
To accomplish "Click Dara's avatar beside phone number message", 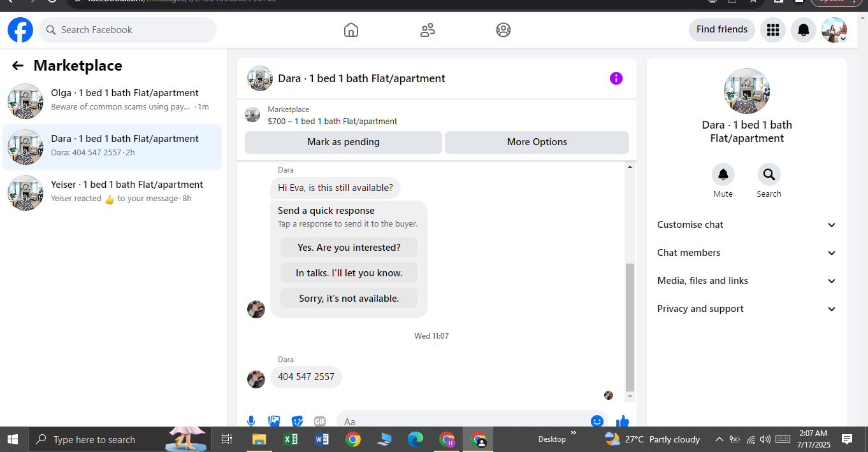I will [256, 379].
